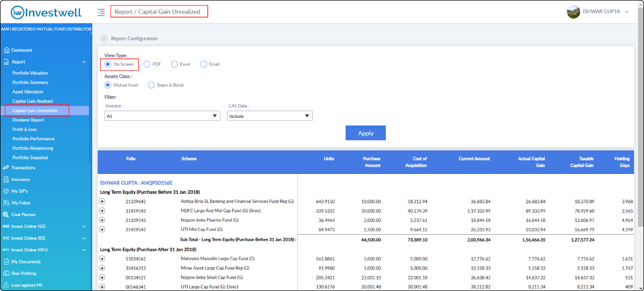644x291 pixels.
Task: Expand folio 31459543 HDFC row details
Action: click(x=102, y=211)
